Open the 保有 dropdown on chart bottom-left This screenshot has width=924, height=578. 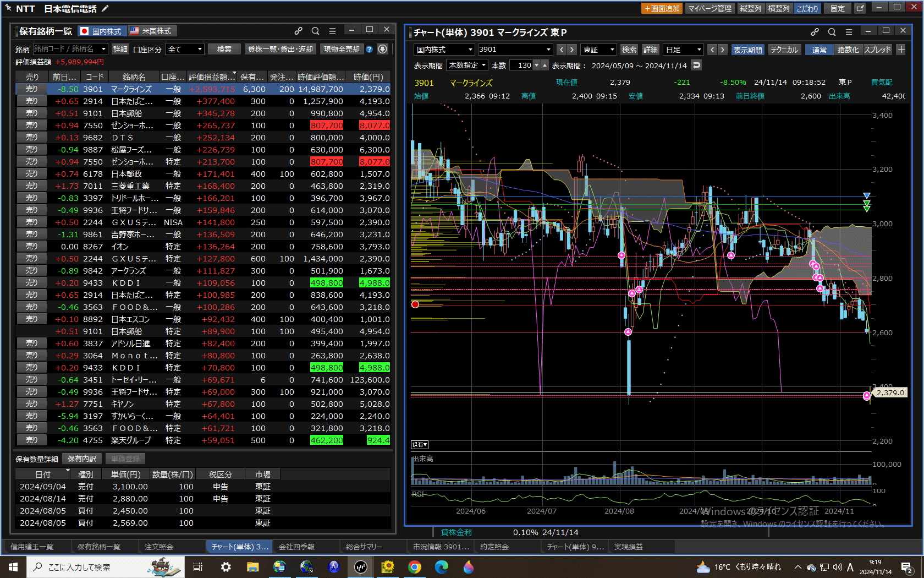click(420, 445)
